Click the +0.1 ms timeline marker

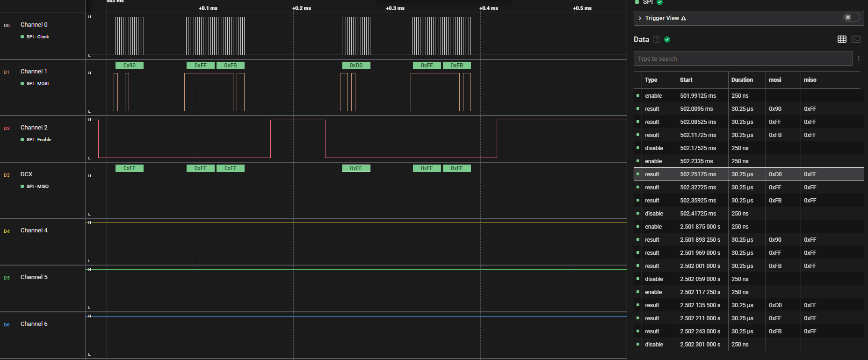[208, 8]
